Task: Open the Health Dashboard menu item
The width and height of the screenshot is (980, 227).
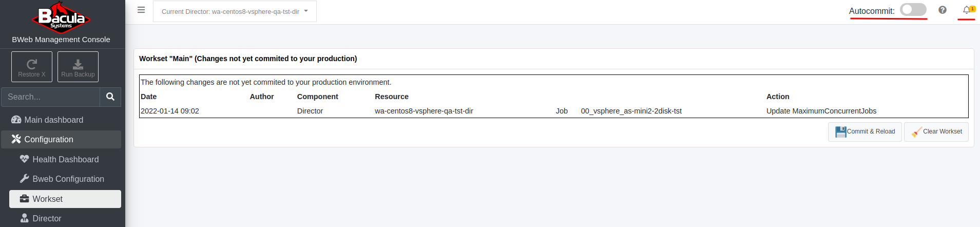Action: click(x=65, y=159)
